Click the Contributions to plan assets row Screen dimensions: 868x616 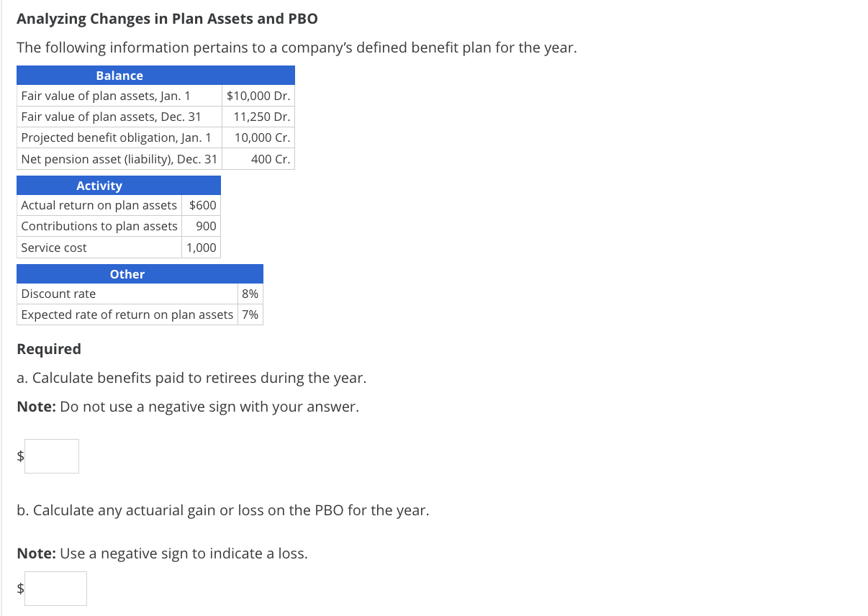point(99,226)
